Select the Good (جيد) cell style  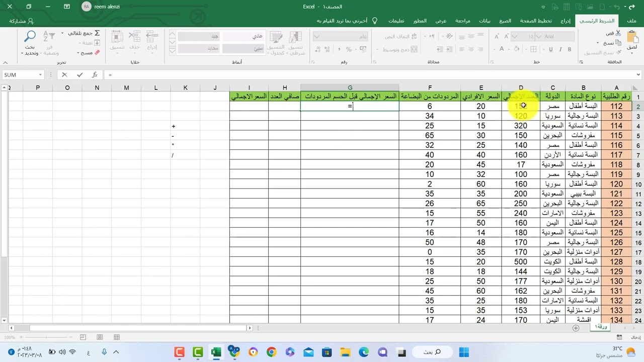199,36
